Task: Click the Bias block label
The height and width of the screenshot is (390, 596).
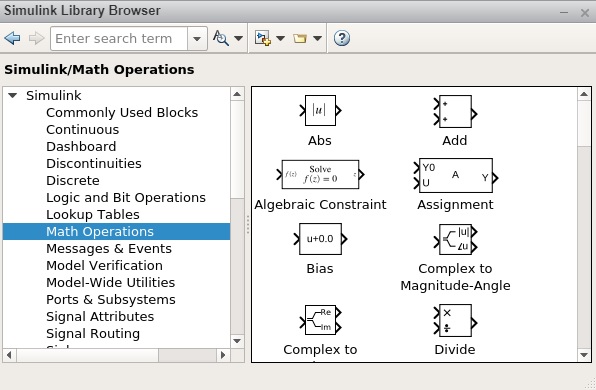Action: (x=320, y=269)
